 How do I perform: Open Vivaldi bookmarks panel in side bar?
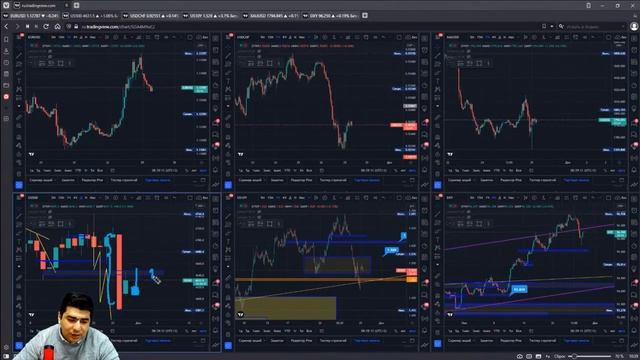click(x=6, y=40)
